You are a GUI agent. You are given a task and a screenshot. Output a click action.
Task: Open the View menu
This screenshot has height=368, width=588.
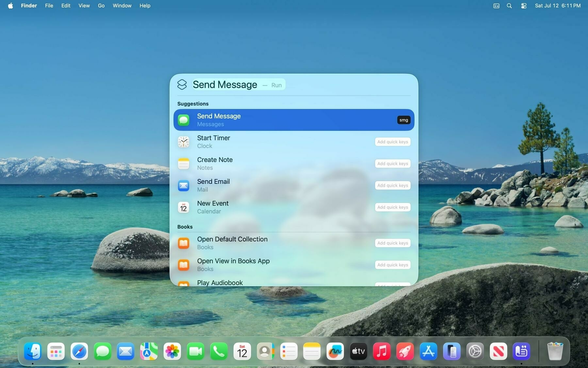[x=84, y=6]
